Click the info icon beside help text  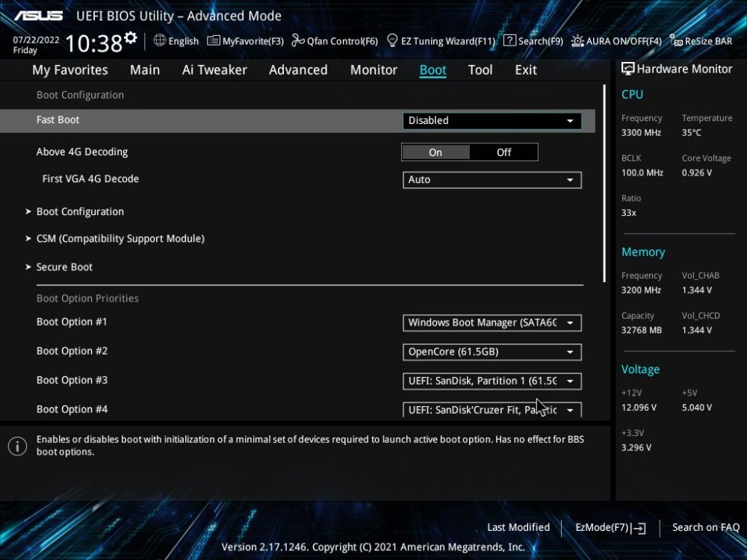[x=18, y=447]
